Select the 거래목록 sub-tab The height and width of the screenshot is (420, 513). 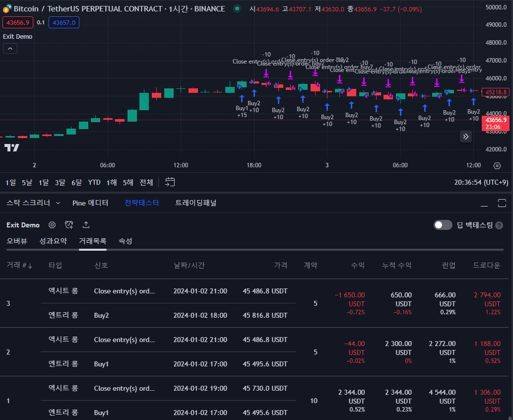click(93, 241)
